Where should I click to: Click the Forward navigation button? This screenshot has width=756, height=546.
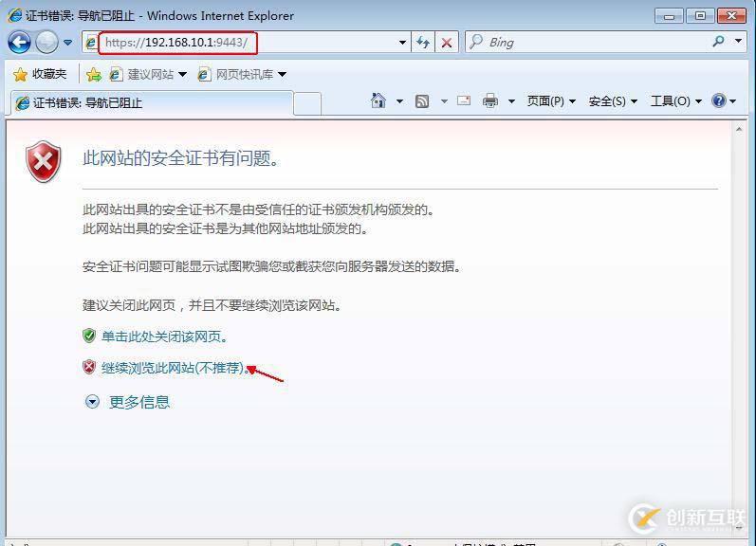46,43
